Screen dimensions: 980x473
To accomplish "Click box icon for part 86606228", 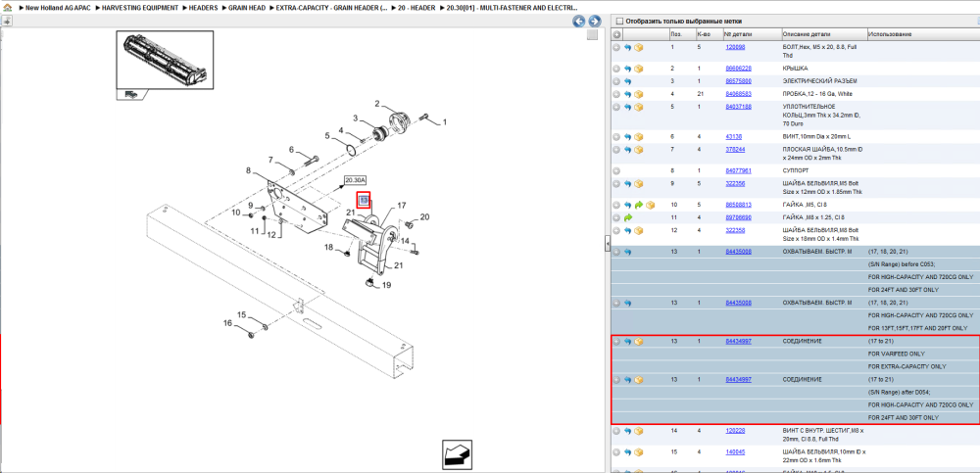I will [639, 69].
